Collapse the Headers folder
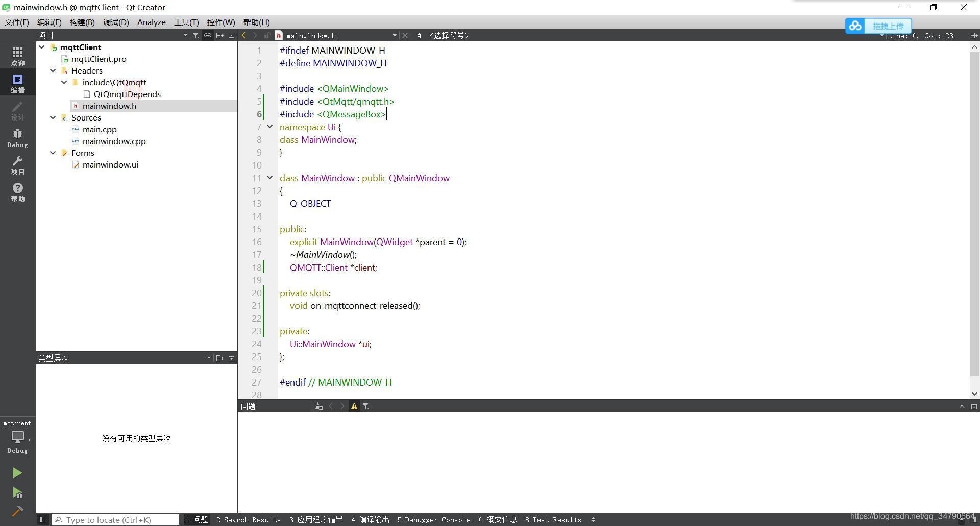The height and width of the screenshot is (526, 980). (53, 70)
